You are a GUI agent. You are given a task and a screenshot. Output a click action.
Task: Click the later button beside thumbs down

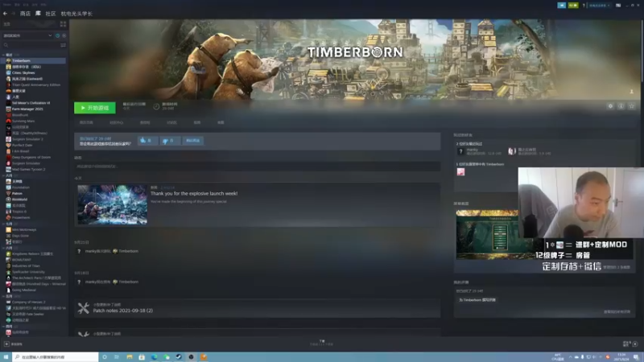[192, 141]
